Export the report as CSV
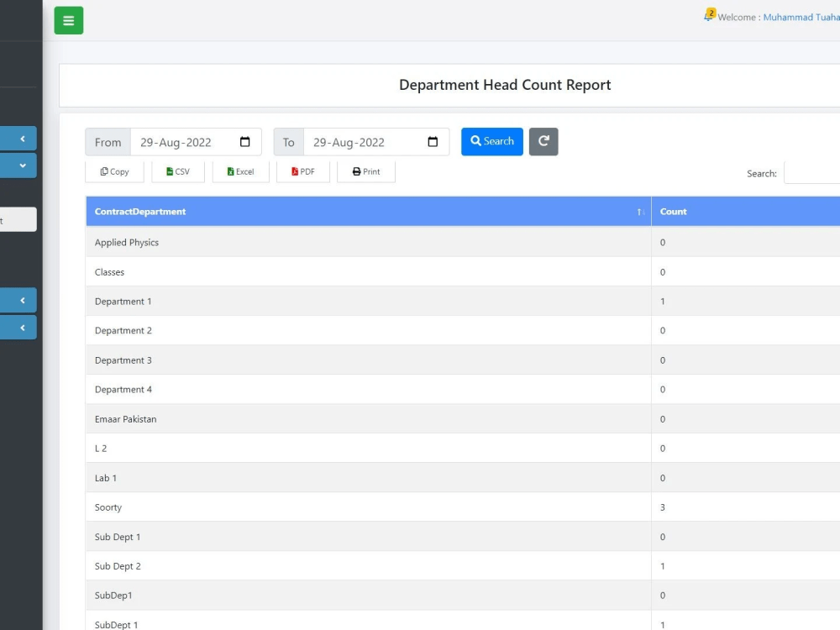 coord(177,171)
